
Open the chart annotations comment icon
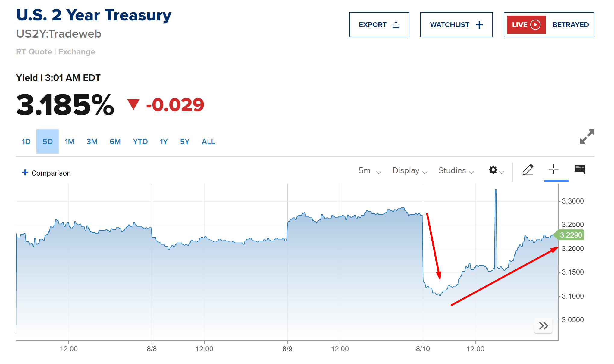coord(580,169)
